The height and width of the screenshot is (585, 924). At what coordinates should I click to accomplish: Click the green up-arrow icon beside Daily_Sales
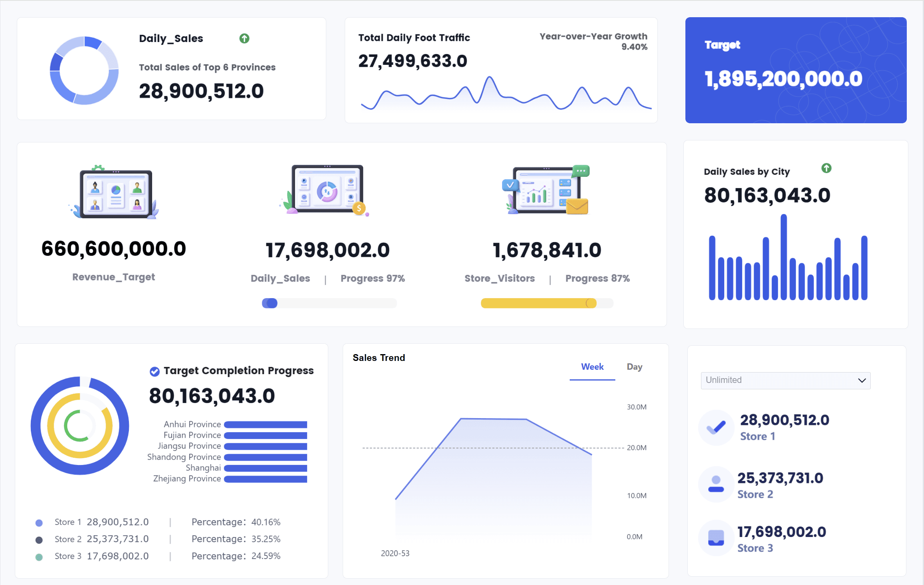click(244, 38)
